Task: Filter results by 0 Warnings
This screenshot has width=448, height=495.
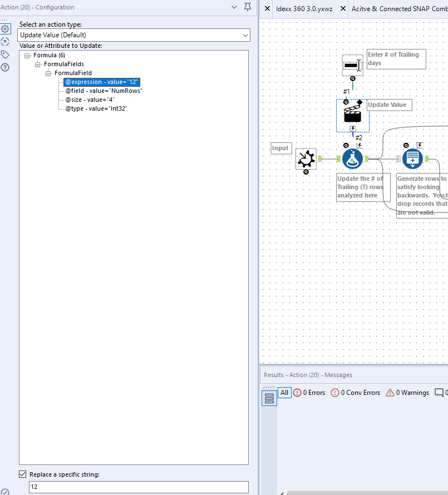Action: pos(407,393)
